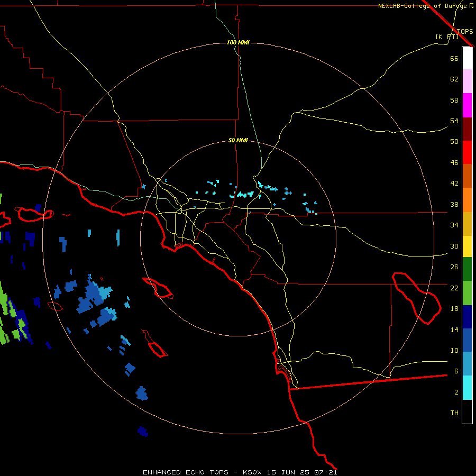This screenshot has height=476, width=476.
Task: Click the largest blue offshore echo cluster
Action: [94, 295]
